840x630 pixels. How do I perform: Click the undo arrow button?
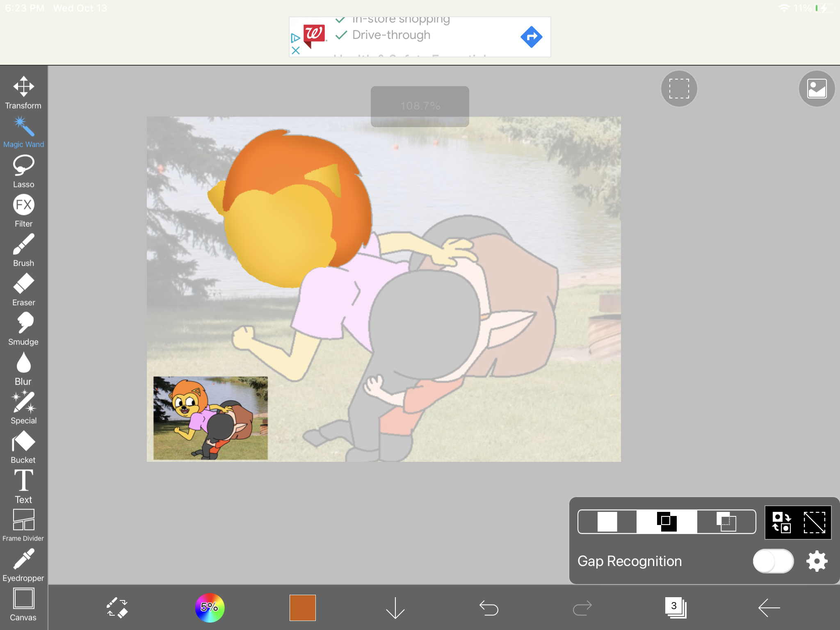[488, 607]
